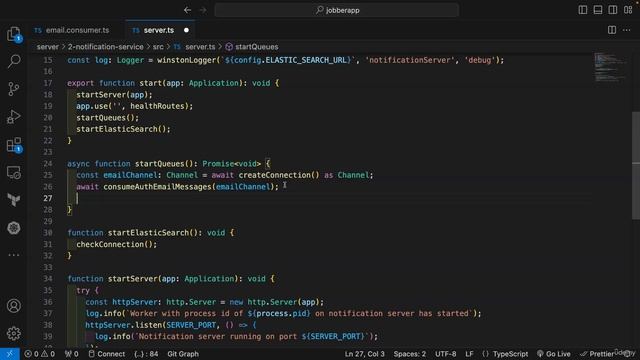Open editor More Actions ellipsis
The height and width of the screenshot is (360, 640).
(x=627, y=30)
